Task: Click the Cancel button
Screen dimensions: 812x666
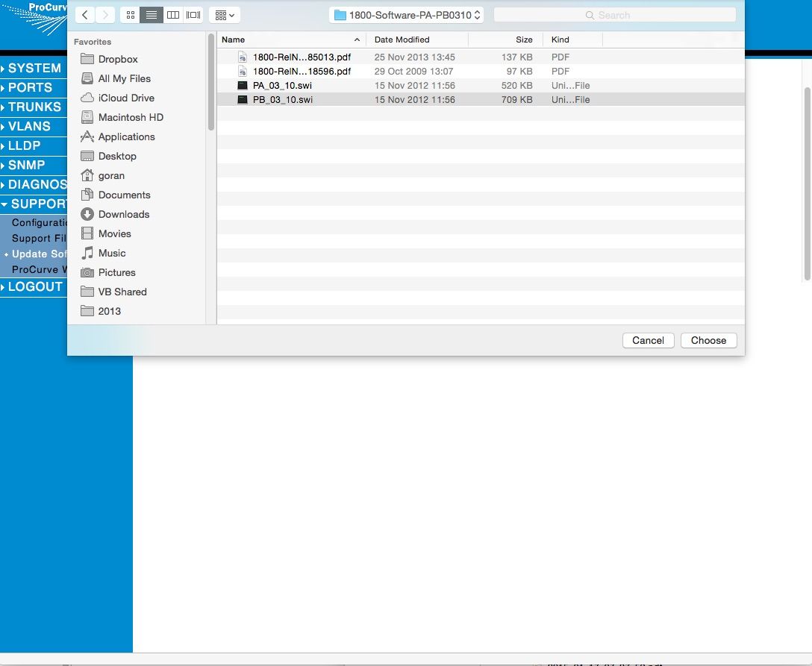Action: tap(649, 341)
